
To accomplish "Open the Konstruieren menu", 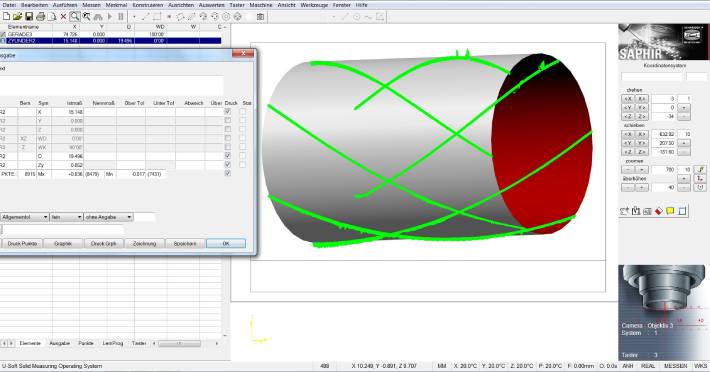I will (148, 5).
